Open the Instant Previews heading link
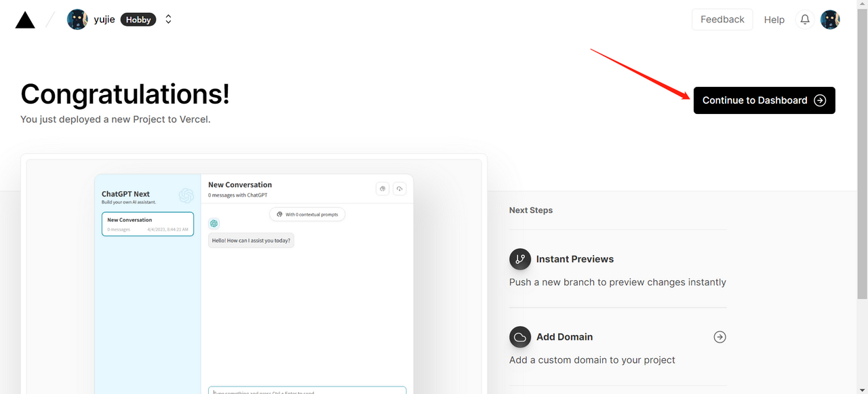Screen dimensions: 868x394 [x=574, y=259]
